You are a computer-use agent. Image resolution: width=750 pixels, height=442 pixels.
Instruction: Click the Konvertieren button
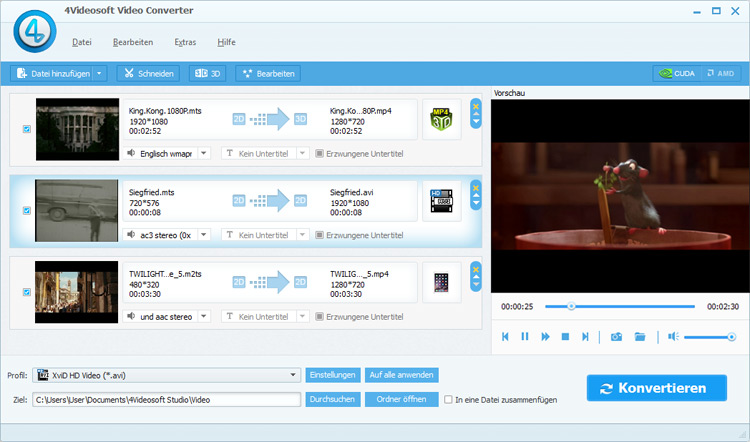(659, 388)
